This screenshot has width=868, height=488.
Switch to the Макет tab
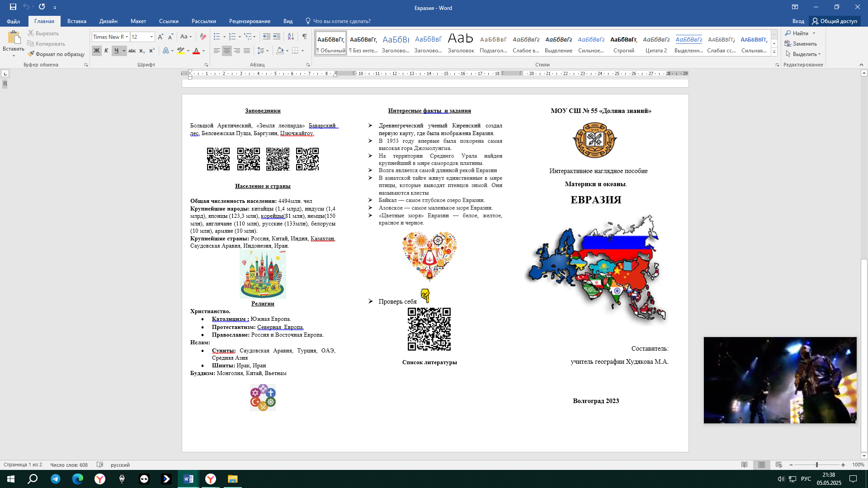click(138, 21)
